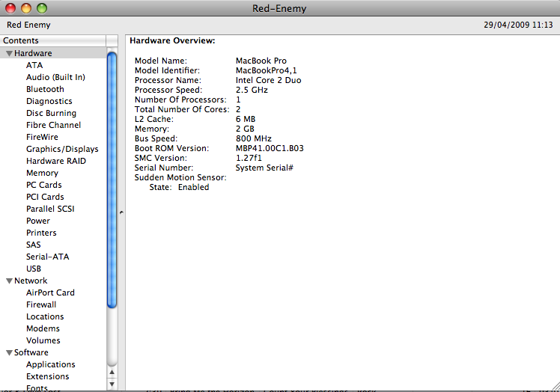
Task: Click the Contents column header
Action: point(53,40)
